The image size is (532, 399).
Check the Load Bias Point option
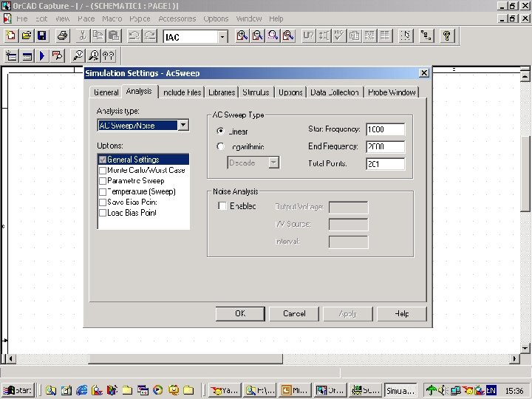(103, 213)
